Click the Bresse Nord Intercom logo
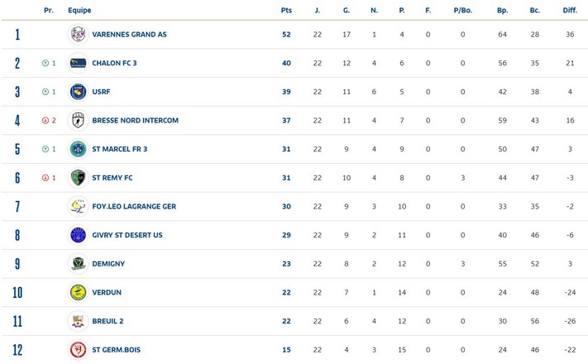Image resolution: width=588 pixels, height=364 pixels. [78, 121]
